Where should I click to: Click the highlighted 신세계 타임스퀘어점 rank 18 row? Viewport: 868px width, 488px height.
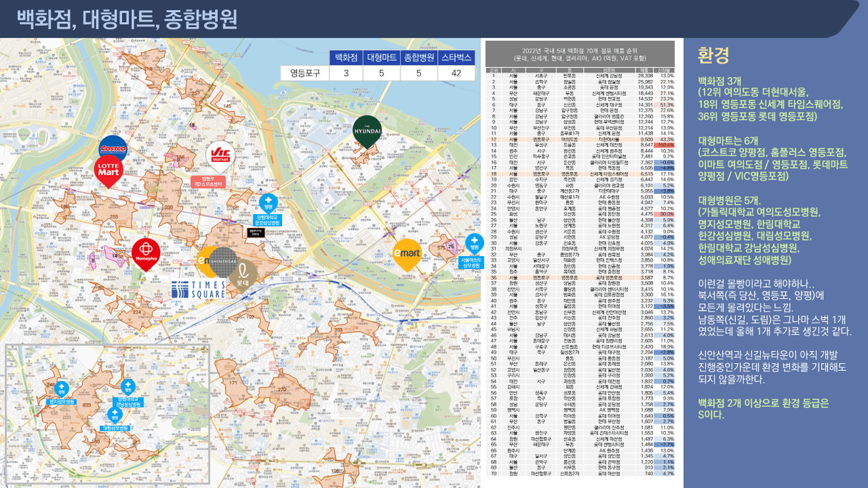(580, 173)
